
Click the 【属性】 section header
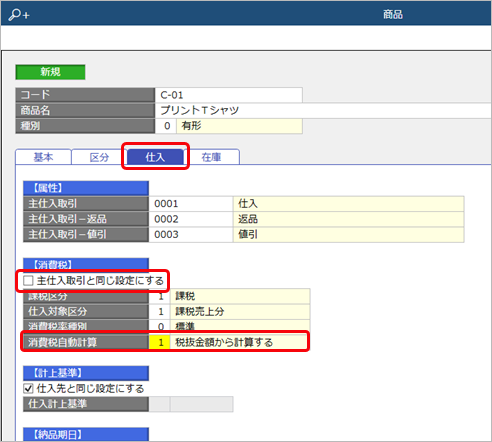tap(86, 188)
